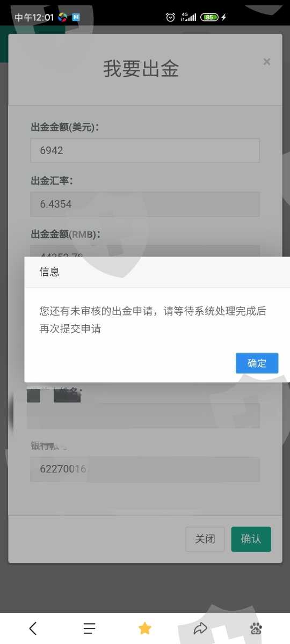Open the Baidu paw icon
Screen dimensions: 290x644
(x=256, y=628)
